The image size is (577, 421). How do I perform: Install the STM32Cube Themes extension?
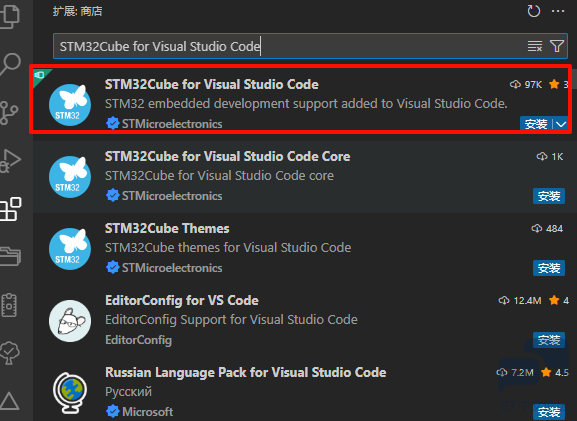pos(549,268)
